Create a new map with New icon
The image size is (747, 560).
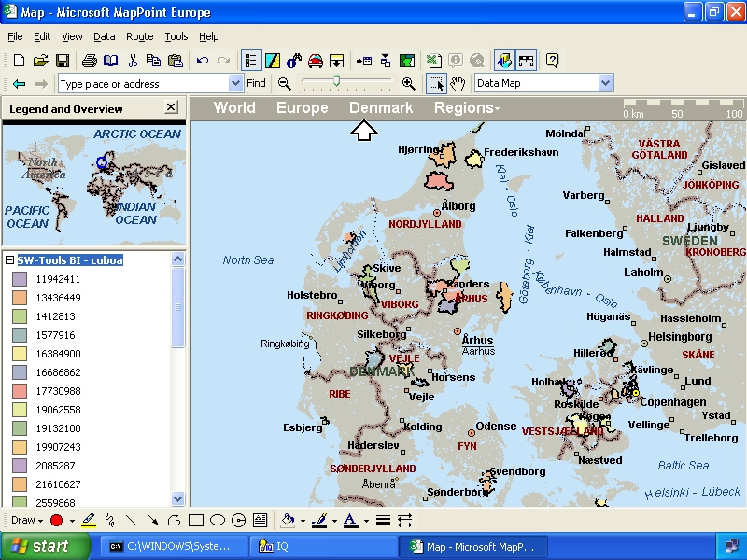click(x=19, y=61)
